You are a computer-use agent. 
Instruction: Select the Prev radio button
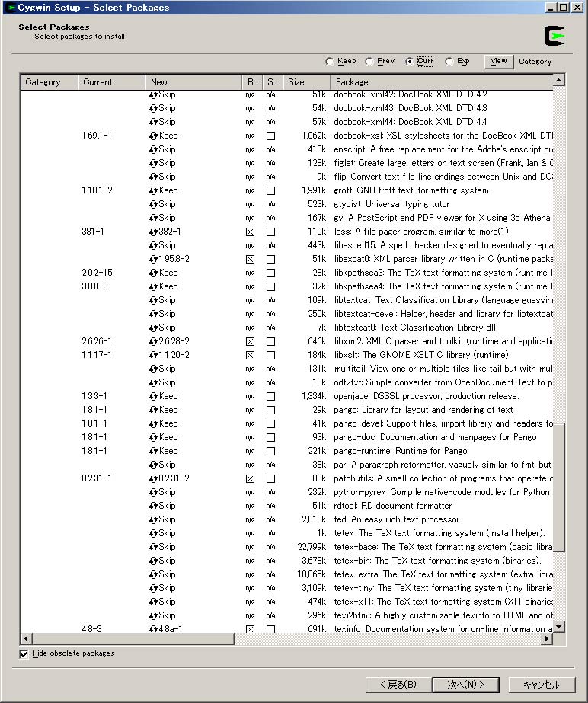point(369,62)
